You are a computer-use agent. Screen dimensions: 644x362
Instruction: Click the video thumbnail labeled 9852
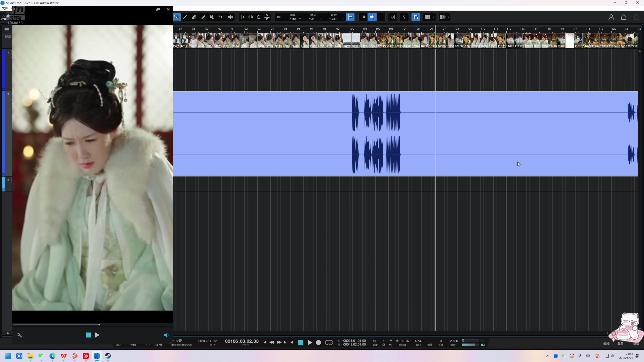coord(347,40)
